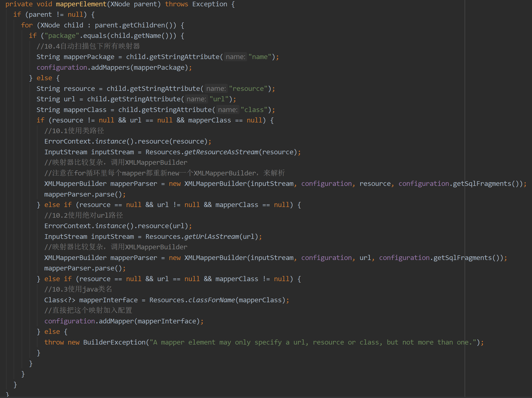532x398 pixels.
Task: Click the getUrlAsStream method call
Action: pos(211,237)
